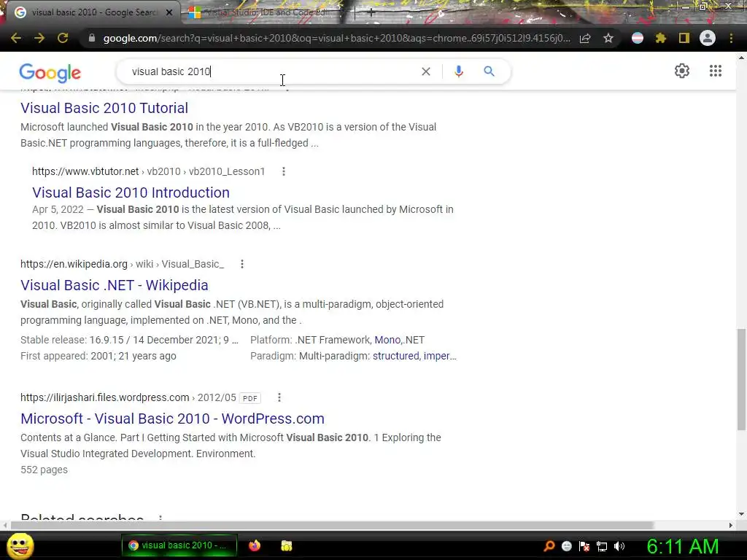The width and height of the screenshot is (747, 560).
Task: Click the '552 pages' text
Action: coord(44,470)
